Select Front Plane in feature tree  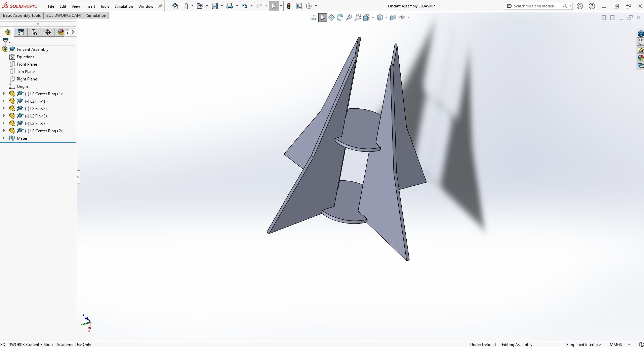click(x=27, y=64)
